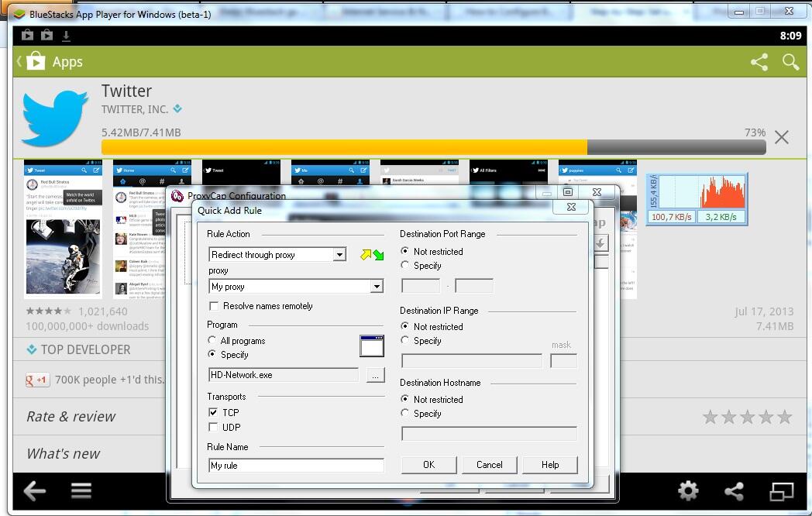The height and width of the screenshot is (516, 812).
Task: Click the Destination IP Range address field
Action: tap(472, 360)
